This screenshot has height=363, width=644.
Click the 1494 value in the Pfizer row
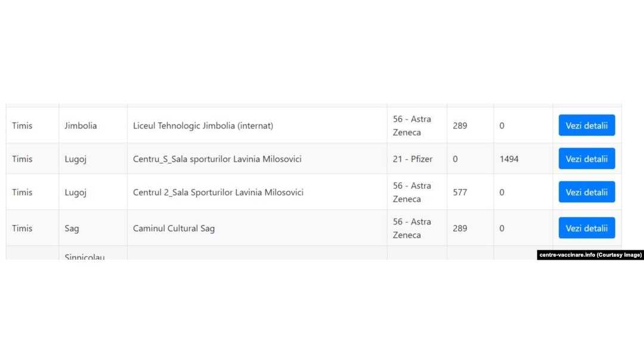pos(509,159)
